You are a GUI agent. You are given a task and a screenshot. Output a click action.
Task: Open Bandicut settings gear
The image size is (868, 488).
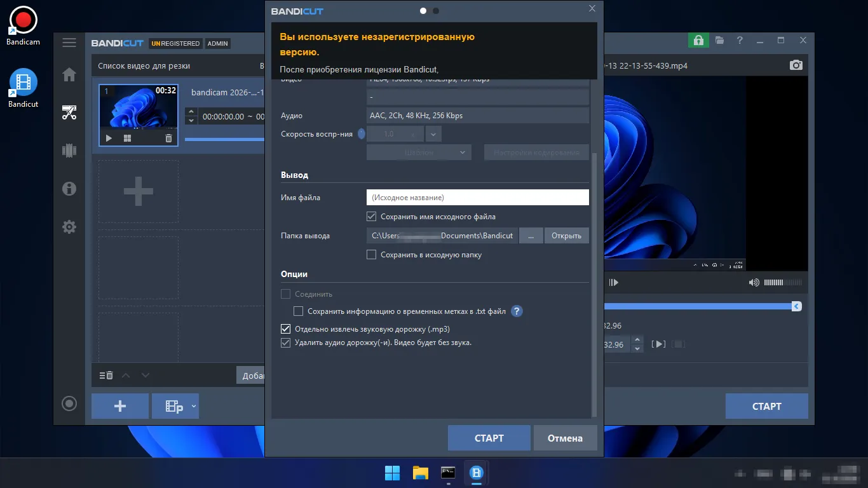point(69,227)
